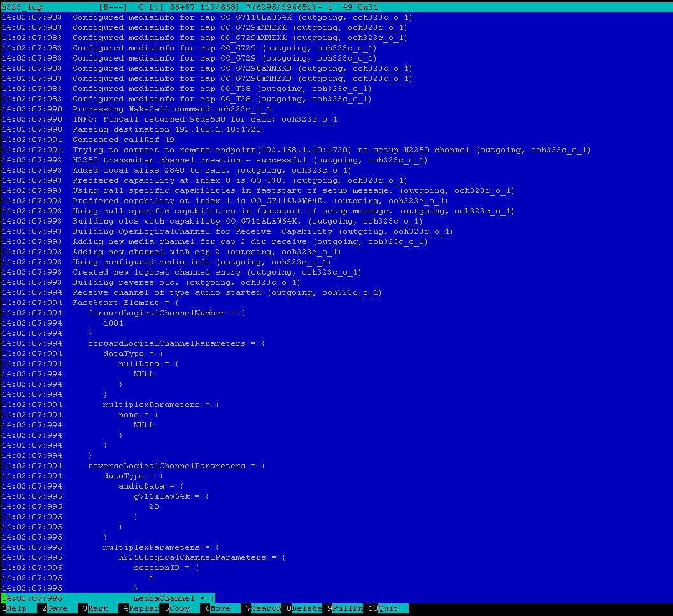The image size is (673, 616).
Task: Open the PullDn menu button
Action: pyautogui.click(x=348, y=608)
